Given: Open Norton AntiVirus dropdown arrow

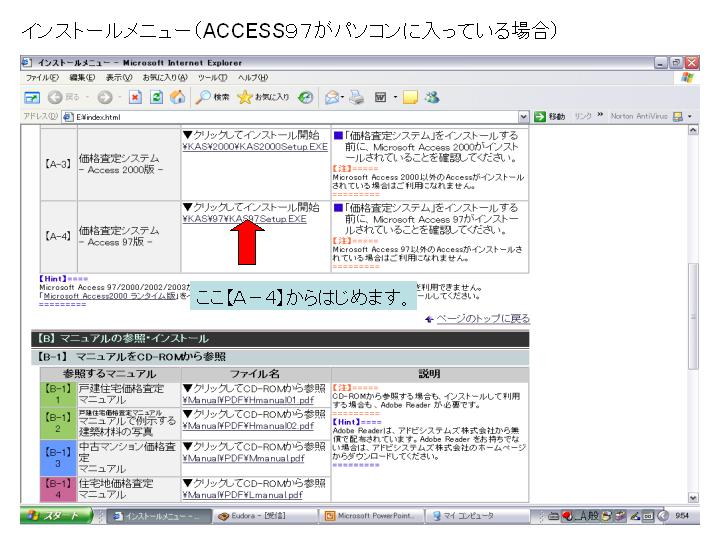Looking at the screenshot, I should 690,117.
